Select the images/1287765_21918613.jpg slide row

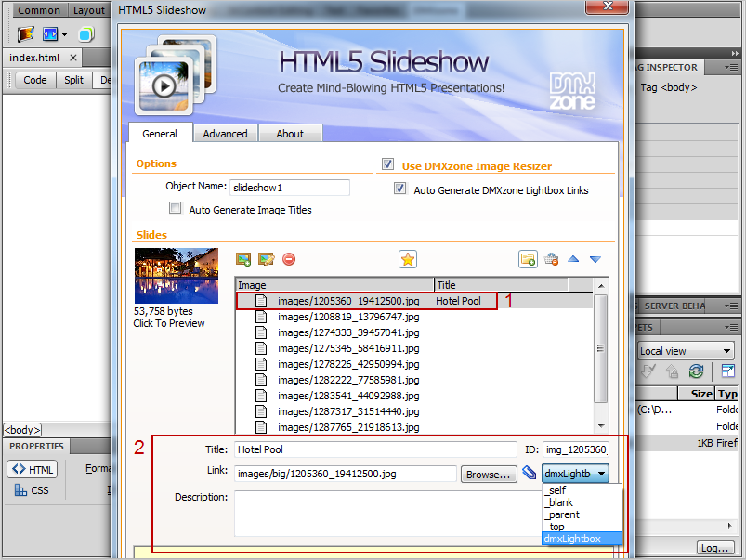414,427
